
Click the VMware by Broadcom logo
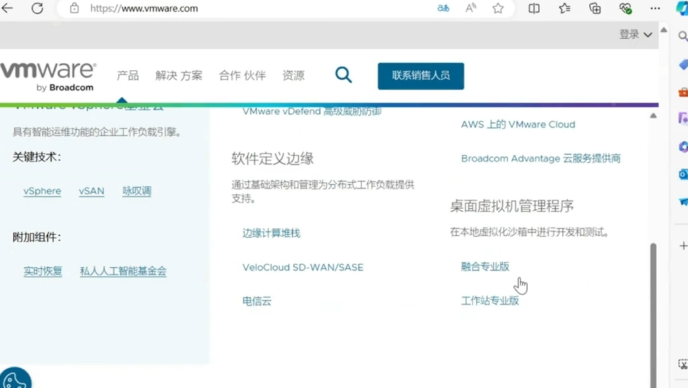click(x=47, y=76)
